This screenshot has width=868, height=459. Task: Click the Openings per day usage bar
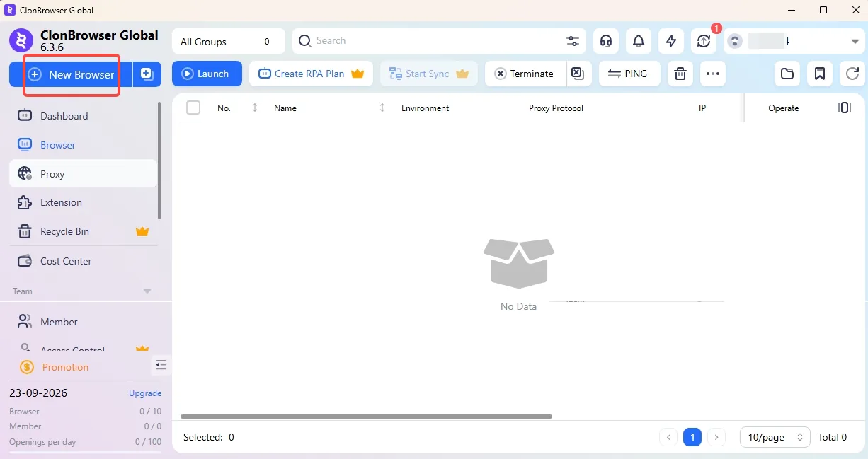point(85,452)
